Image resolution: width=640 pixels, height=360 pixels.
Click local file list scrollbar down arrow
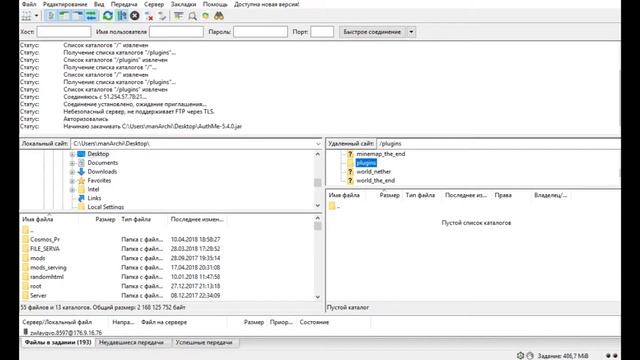tap(318, 297)
